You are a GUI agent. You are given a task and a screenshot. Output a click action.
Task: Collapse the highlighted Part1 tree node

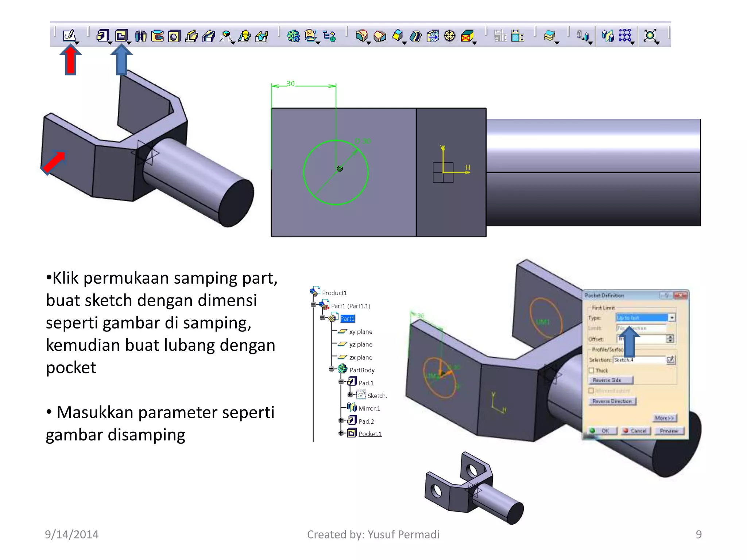(322, 318)
